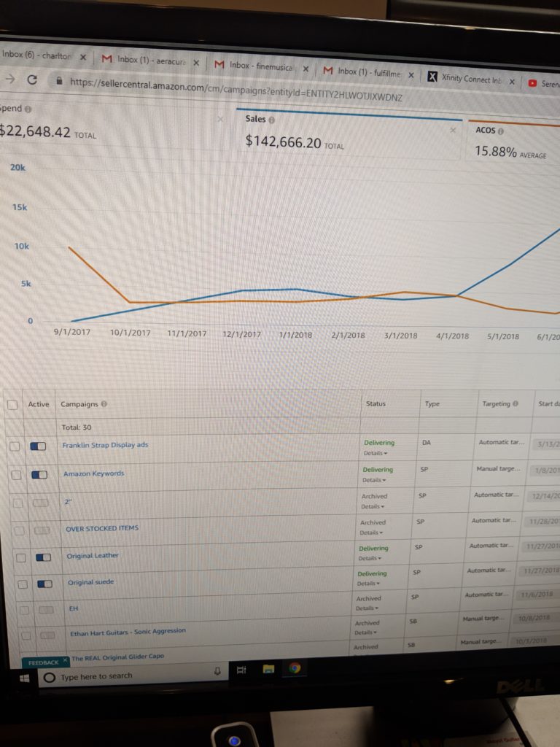The height and width of the screenshot is (747, 560).
Task: Close the Inbox finemusica tab
Action: coord(306,69)
